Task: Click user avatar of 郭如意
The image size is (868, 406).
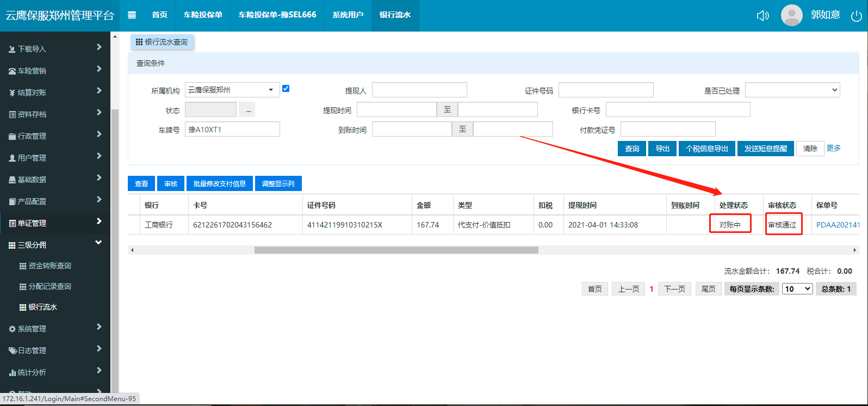Action: [791, 15]
